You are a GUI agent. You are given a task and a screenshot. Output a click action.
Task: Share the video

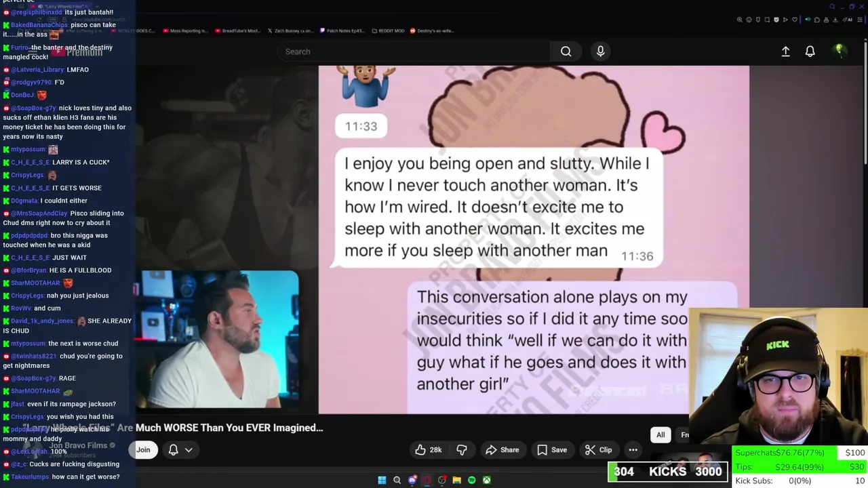(502, 450)
